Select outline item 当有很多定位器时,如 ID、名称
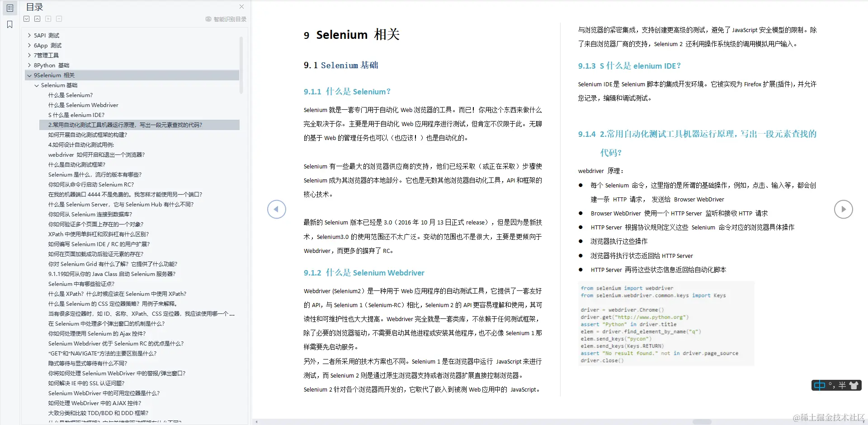868x425 pixels. (142, 313)
